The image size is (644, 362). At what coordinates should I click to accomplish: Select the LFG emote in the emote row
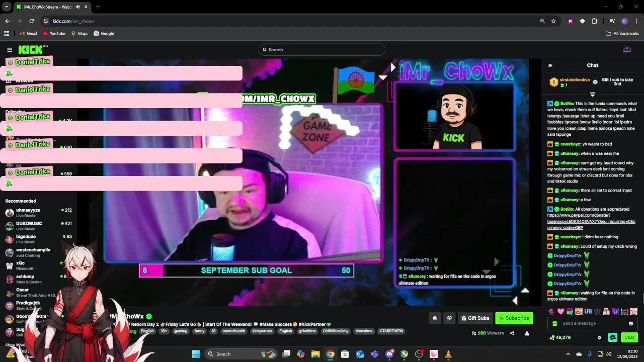pos(588,312)
